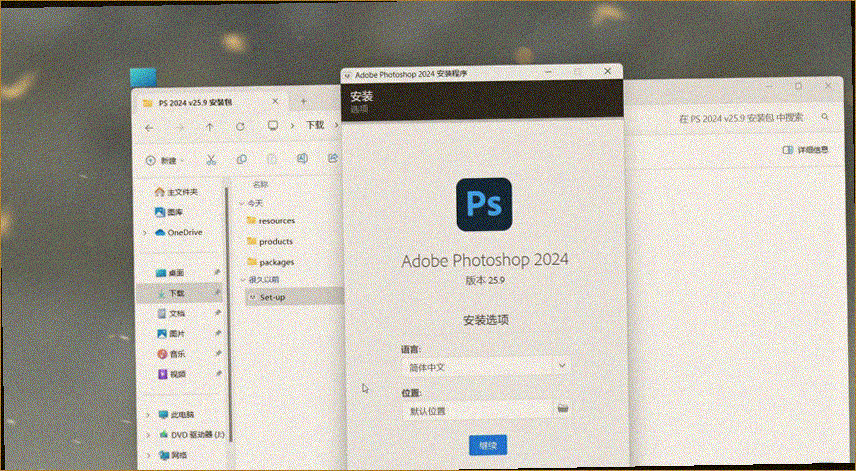Click 下载 in the Explorer breadcrumb path
856x471 pixels.
315,125
